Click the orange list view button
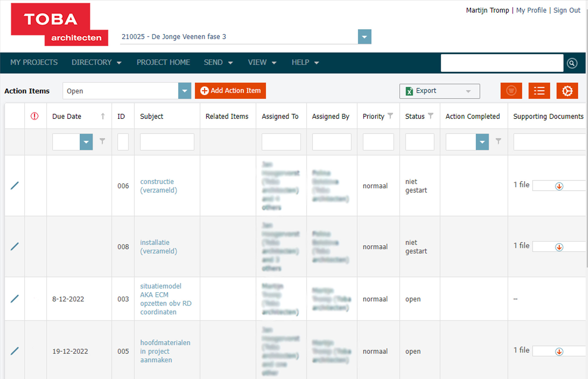 (x=539, y=91)
